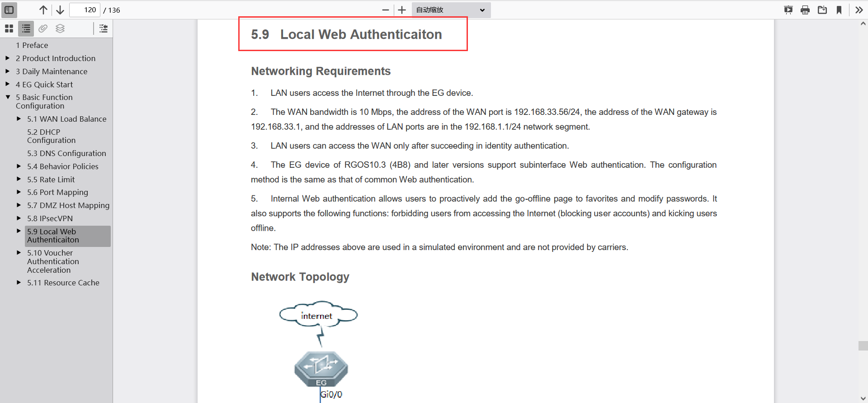Jump to 5.1 WAN Load Balance
Screen dimensions: 868x403
tap(67, 119)
